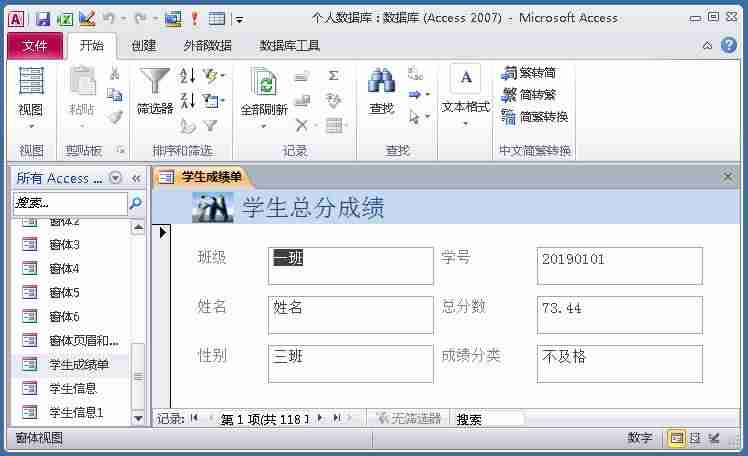
Task: Open Help with the question mark icon
Action: 728,45
